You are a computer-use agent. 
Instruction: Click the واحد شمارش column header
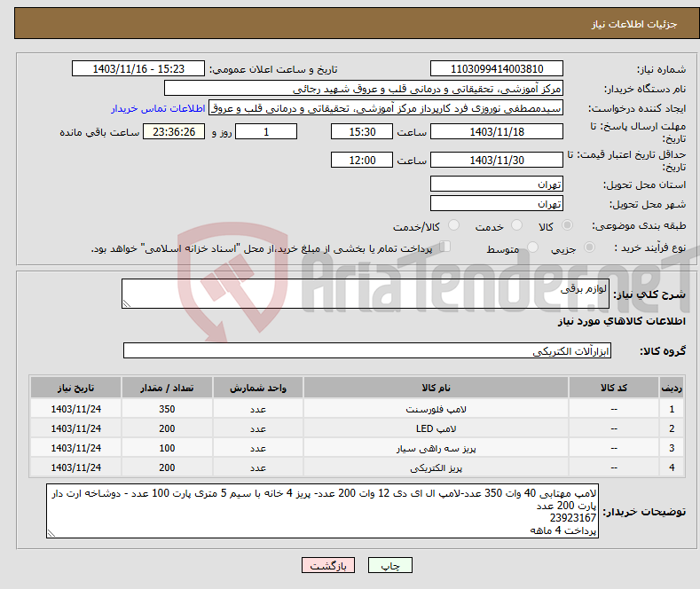tap(258, 388)
